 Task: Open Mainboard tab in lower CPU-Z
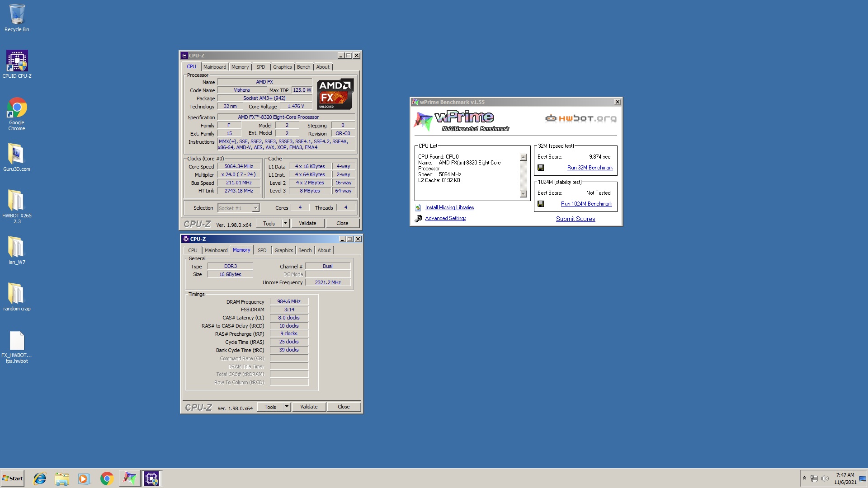pos(216,250)
